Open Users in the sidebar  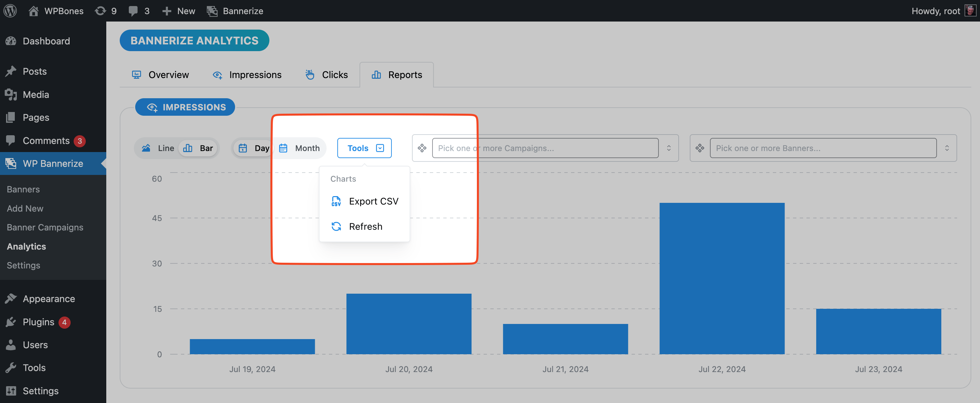click(53, 345)
